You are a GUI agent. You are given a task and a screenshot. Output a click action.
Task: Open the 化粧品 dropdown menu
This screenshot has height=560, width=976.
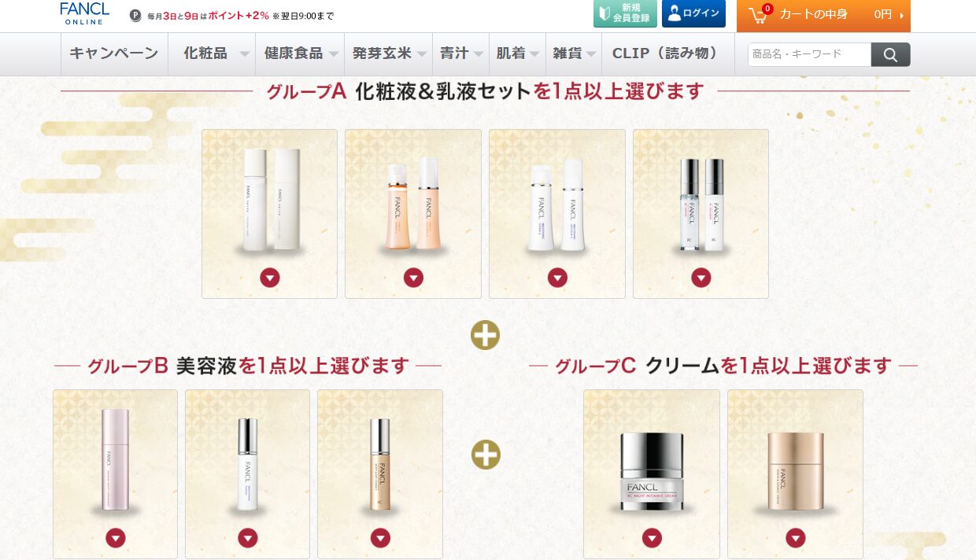coord(216,53)
